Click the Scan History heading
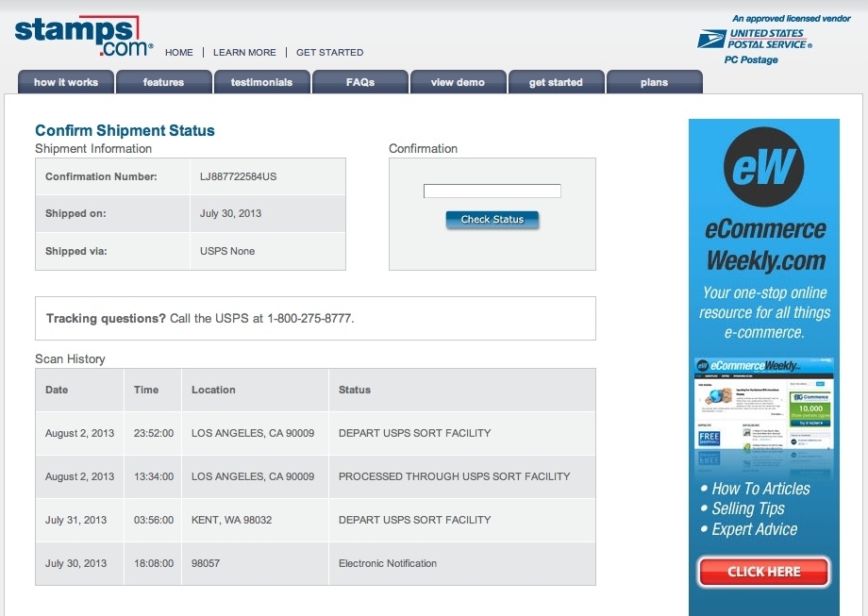 (70, 359)
